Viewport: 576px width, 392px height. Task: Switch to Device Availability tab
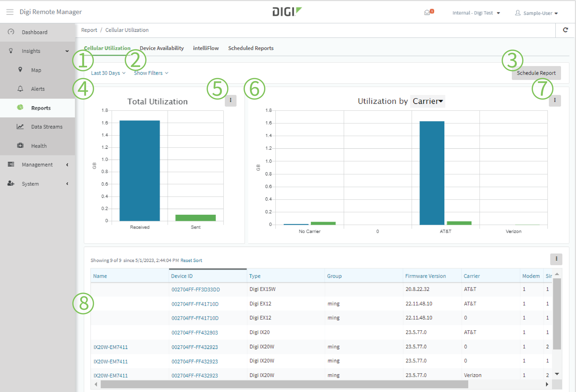[x=162, y=48]
